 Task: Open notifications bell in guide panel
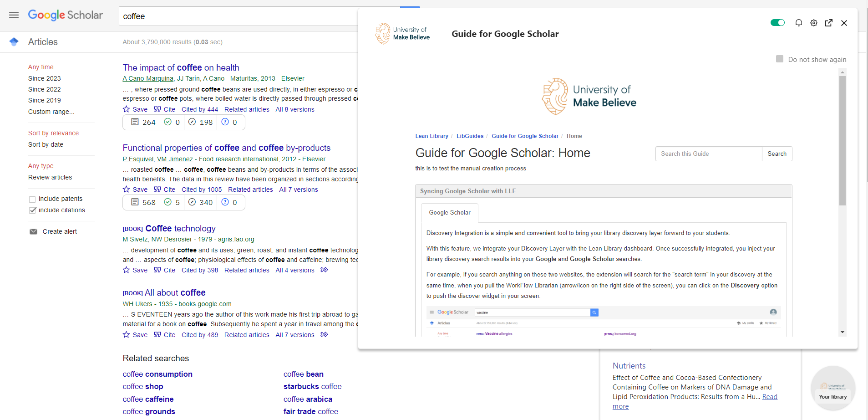(x=798, y=23)
